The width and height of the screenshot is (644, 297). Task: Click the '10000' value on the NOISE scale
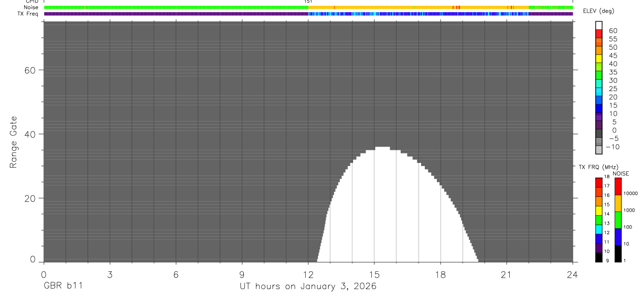(x=630, y=193)
